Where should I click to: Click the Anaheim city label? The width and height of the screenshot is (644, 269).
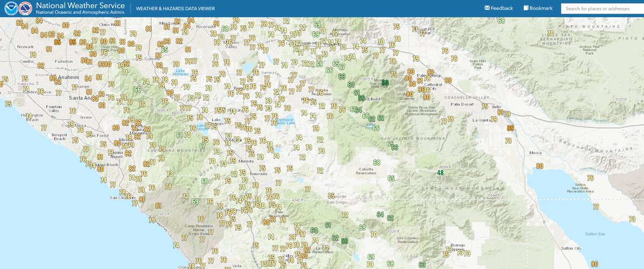pos(68,77)
